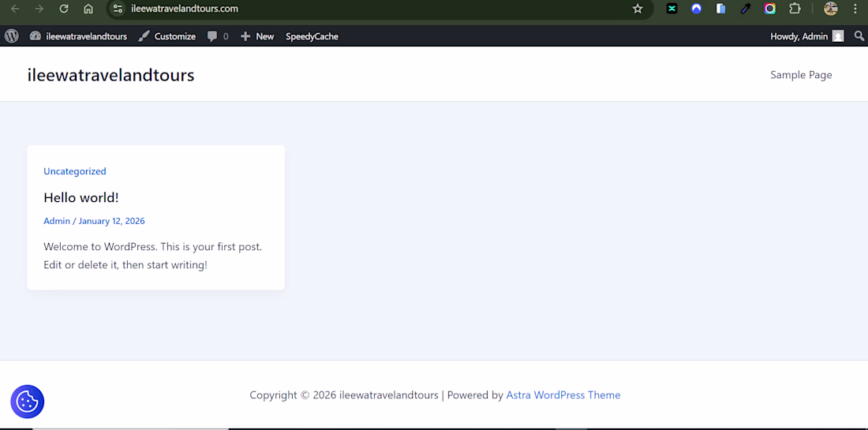
Task: Open the Hello world! post title
Action: pos(81,197)
